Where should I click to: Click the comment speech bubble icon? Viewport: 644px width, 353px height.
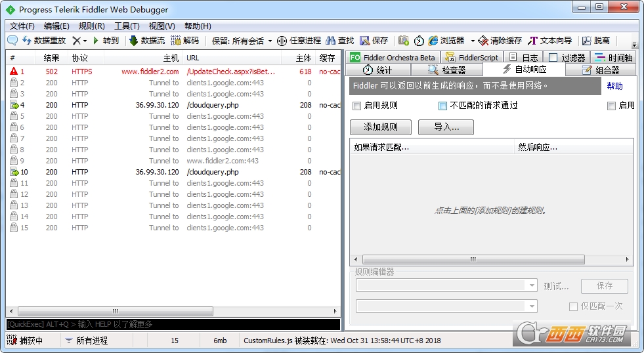coord(12,41)
